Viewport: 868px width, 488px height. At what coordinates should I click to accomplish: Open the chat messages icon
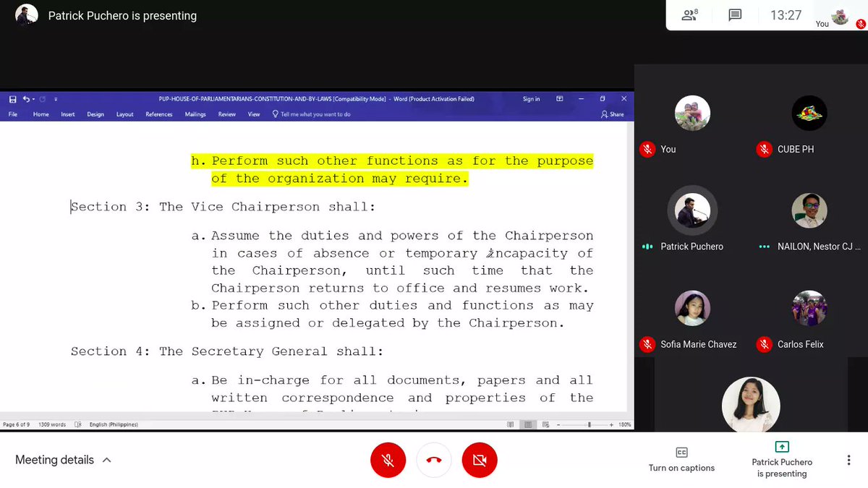735,14
